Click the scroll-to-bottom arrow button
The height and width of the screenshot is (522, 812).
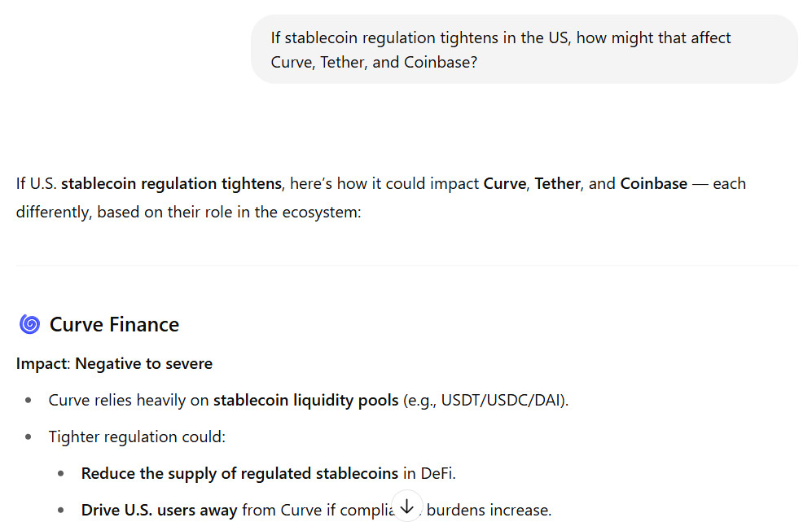tap(407, 506)
